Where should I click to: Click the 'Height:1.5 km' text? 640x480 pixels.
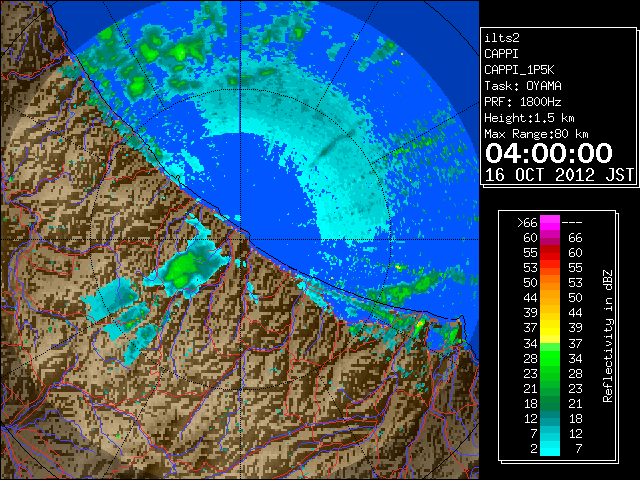pos(529,118)
